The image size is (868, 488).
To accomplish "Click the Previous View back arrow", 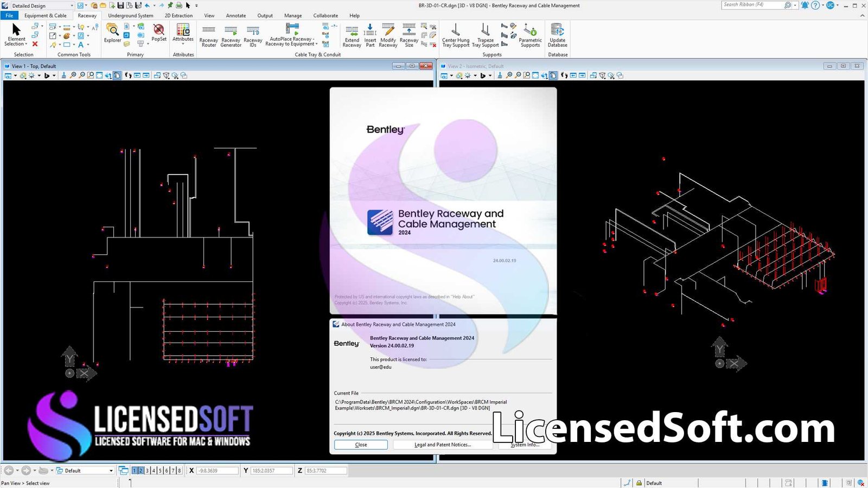I will (x=9, y=471).
